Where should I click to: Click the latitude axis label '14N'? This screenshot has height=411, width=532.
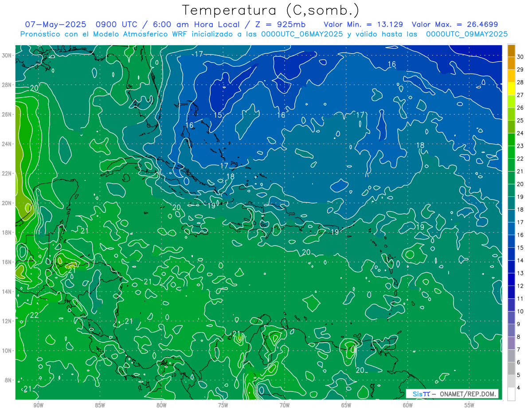[x=6, y=291]
